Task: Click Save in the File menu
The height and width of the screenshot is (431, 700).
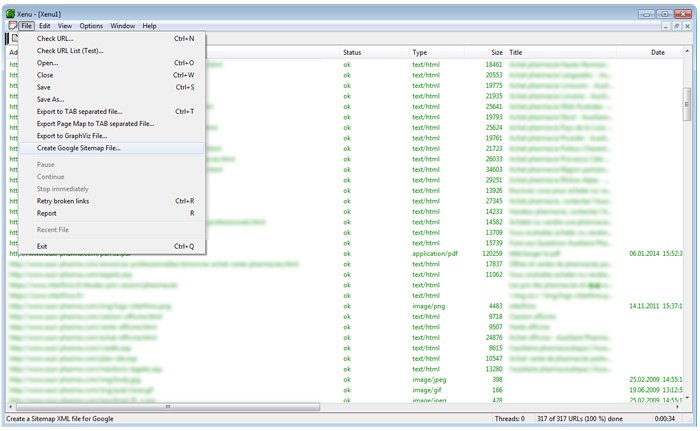Action: pyautogui.click(x=112, y=87)
